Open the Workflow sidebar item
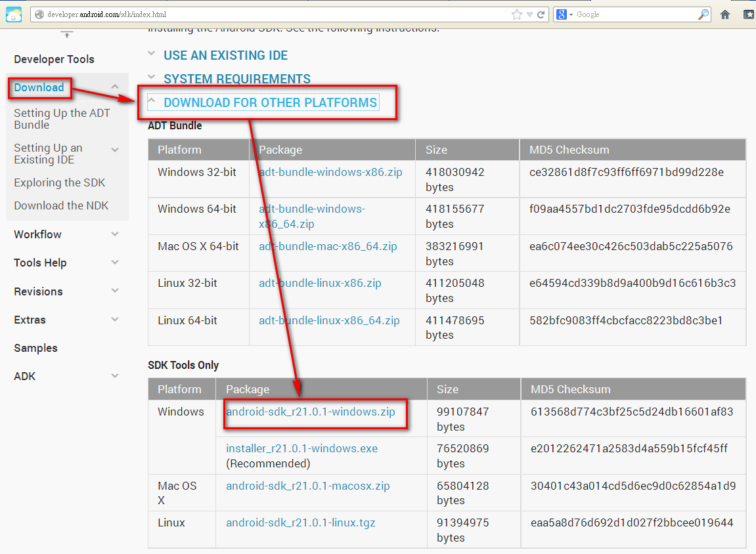756x554 pixels. (37, 234)
